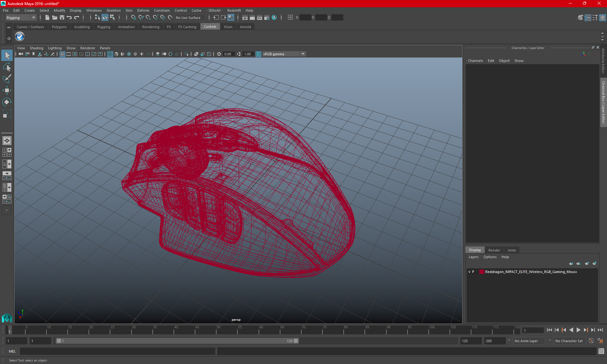Select the arrow Select tool
The width and height of the screenshot is (607, 364).
(x=7, y=55)
